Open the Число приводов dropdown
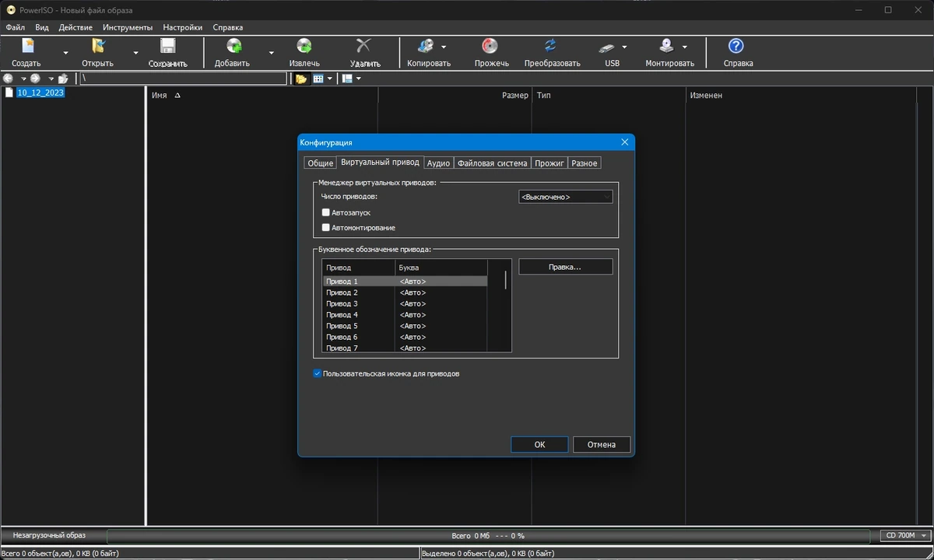 click(566, 197)
